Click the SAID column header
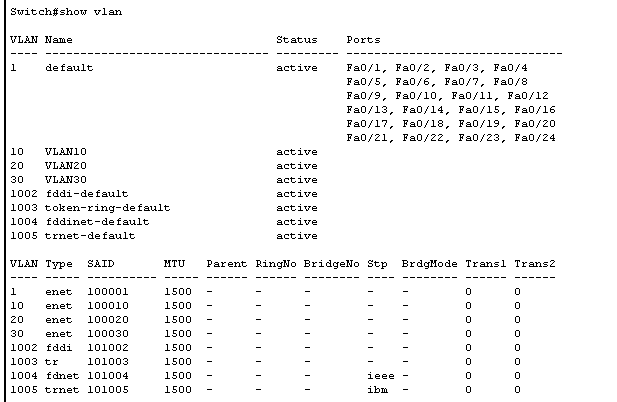Screen dimensions: 617x402 101,264
